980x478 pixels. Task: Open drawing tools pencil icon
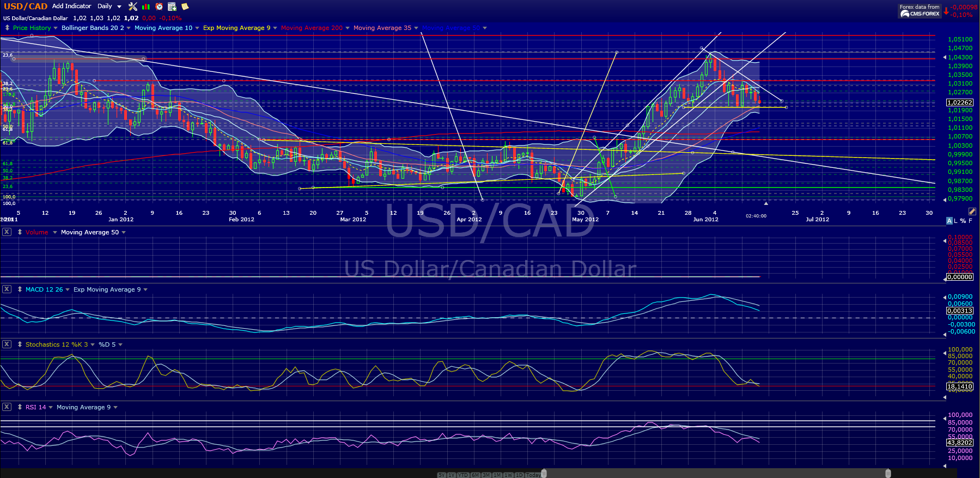972,211
